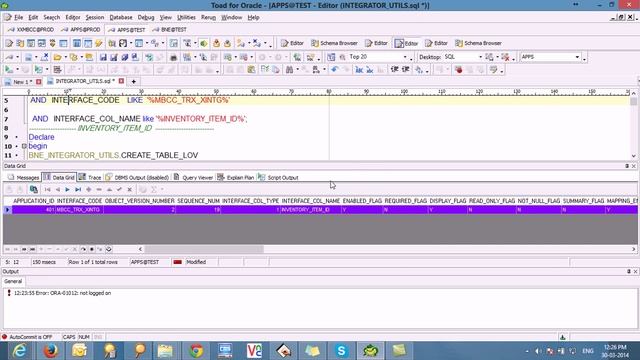The width and height of the screenshot is (640, 360).
Task: Click the yellow open-file folder icon
Action: pos(57,57)
